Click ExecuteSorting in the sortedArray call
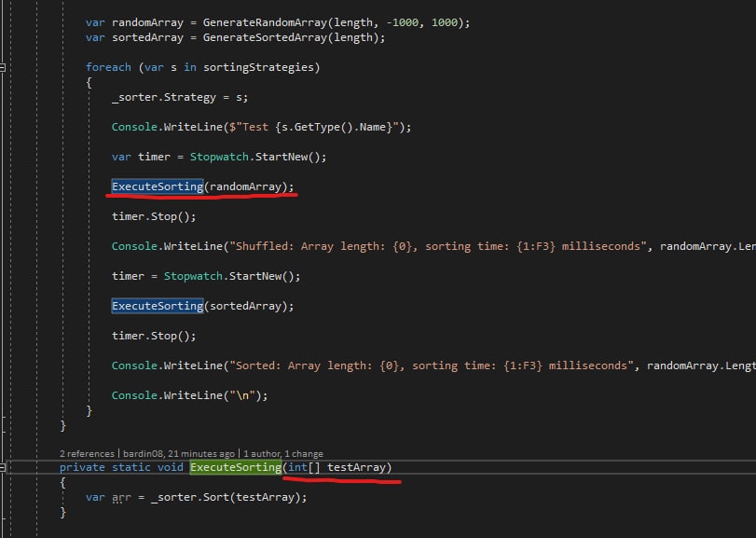Screen dimensions: 756x538 click(x=158, y=306)
